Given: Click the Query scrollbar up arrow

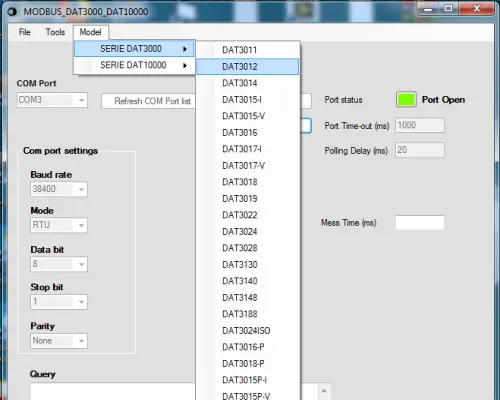Looking at the screenshot, I should 324,390.
